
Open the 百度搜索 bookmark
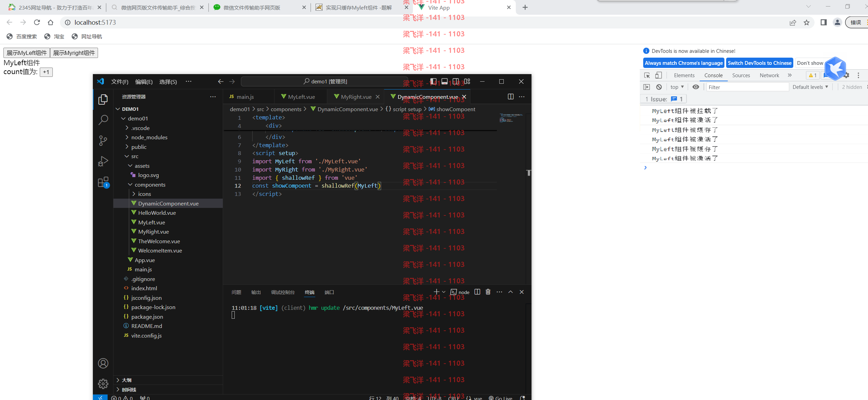pyautogui.click(x=22, y=36)
